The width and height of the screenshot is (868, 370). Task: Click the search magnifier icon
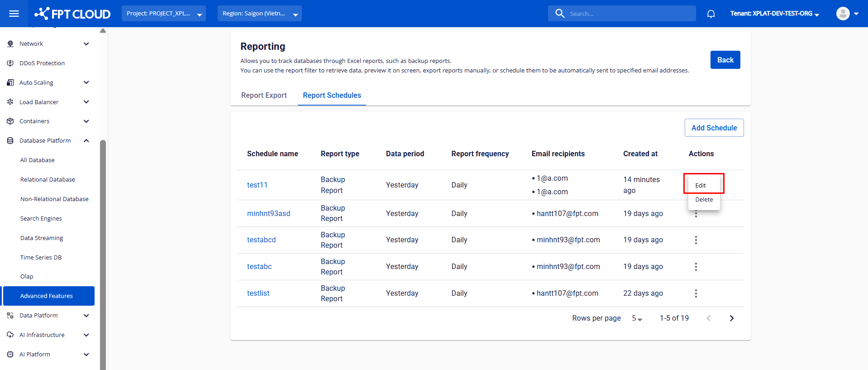click(x=560, y=14)
